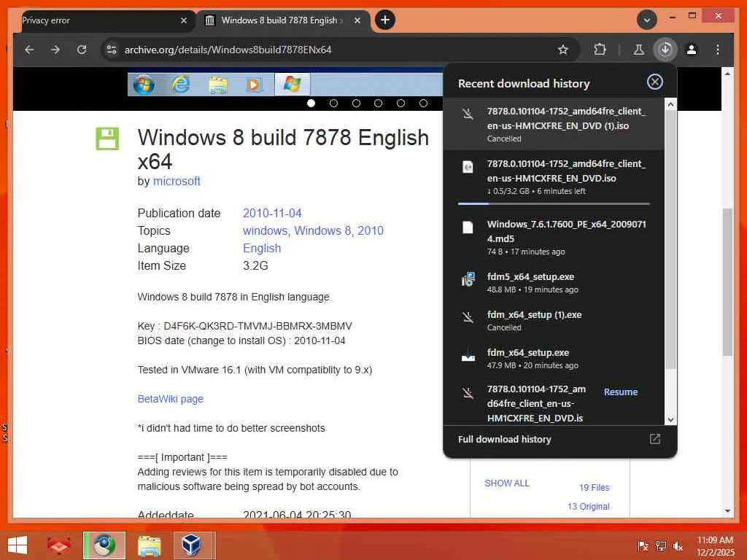
Task: Open the 2010-11-04 publication date link
Action: coord(272,213)
